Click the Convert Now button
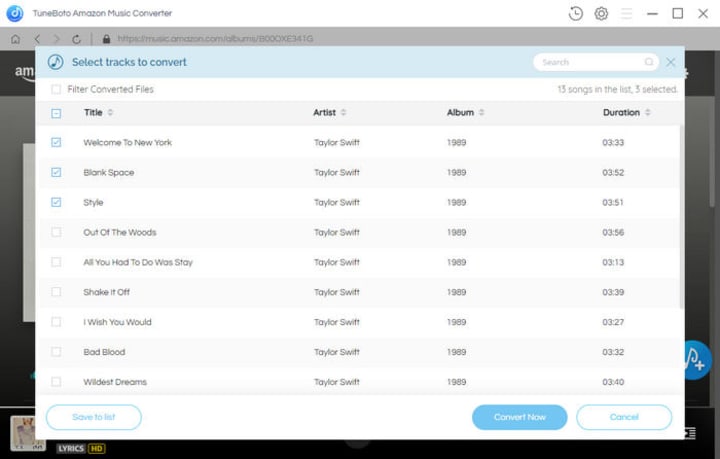The width and height of the screenshot is (720, 459). 519,417
